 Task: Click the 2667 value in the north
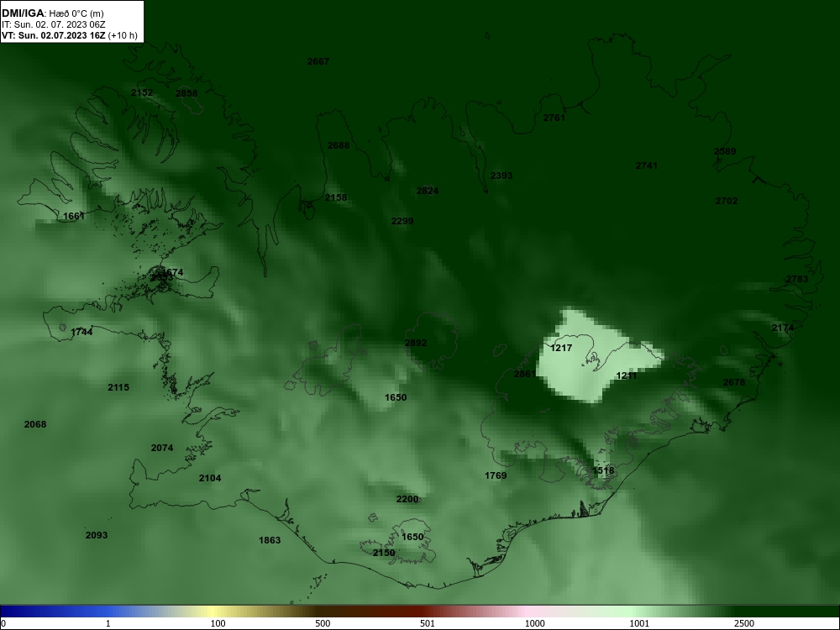pyautogui.click(x=318, y=61)
